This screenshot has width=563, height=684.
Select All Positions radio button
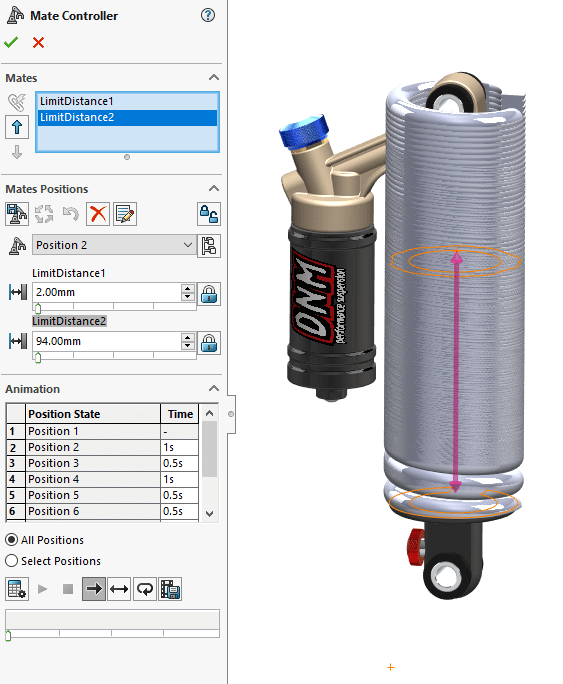[x=12, y=540]
